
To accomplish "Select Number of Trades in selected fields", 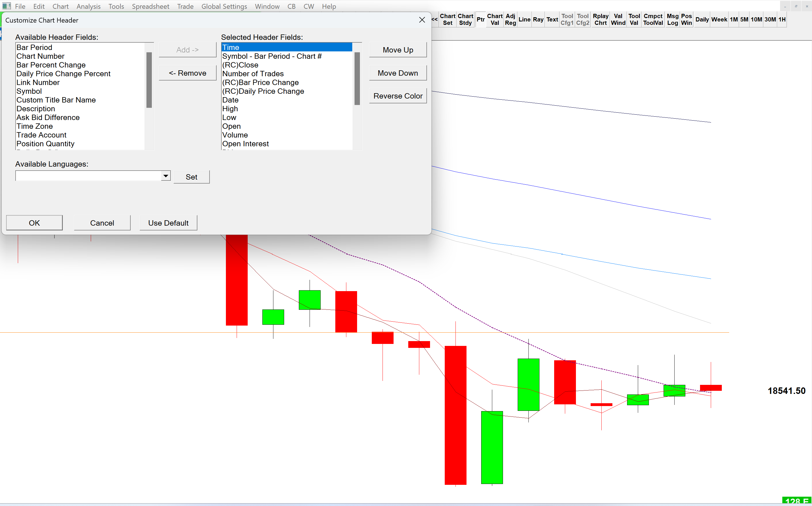I will click(253, 74).
